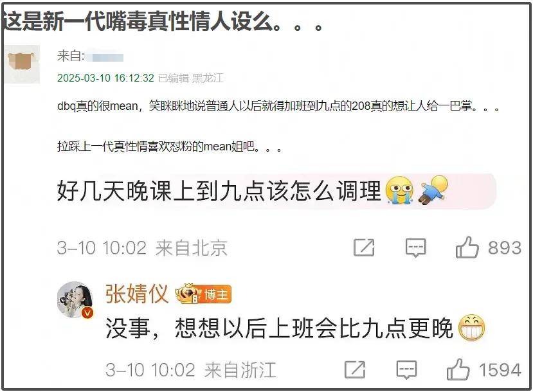533x392 pixels.
Task: Click the comment text 好几天晚课上到九点该怎么调理
Action: tap(220, 190)
